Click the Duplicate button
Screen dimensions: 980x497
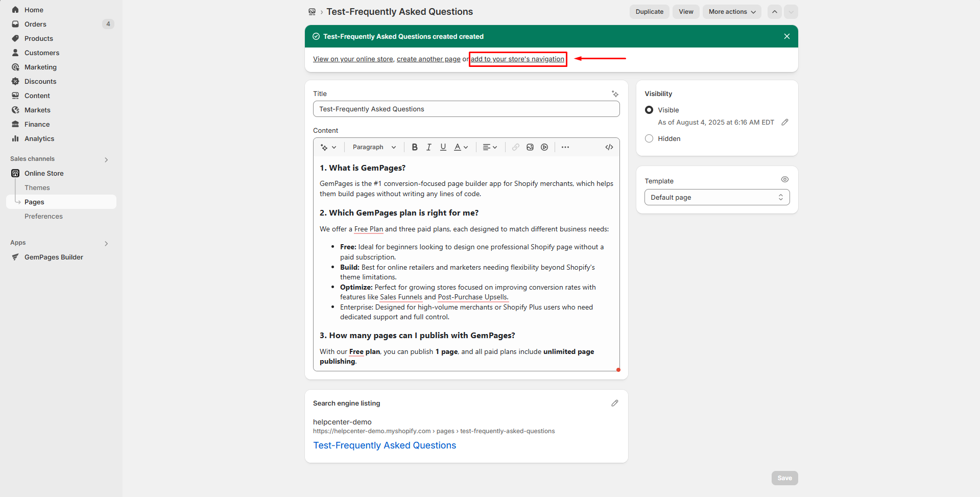point(649,12)
